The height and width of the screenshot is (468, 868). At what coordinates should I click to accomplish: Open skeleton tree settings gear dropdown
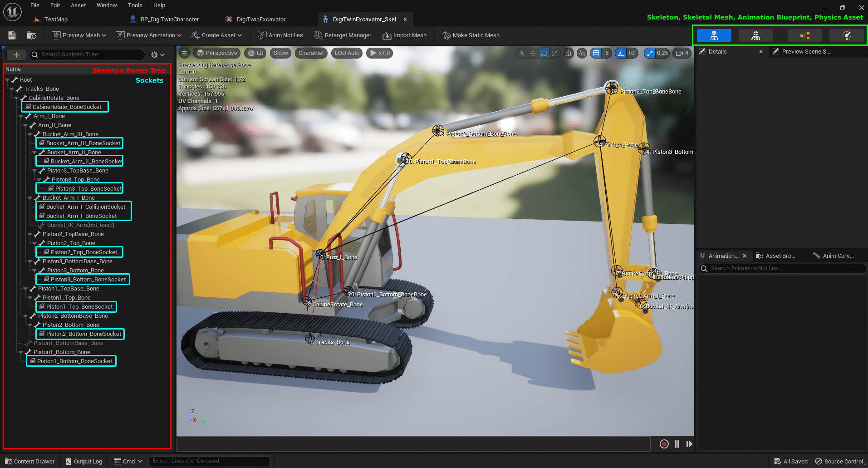click(x=157, y=54)
